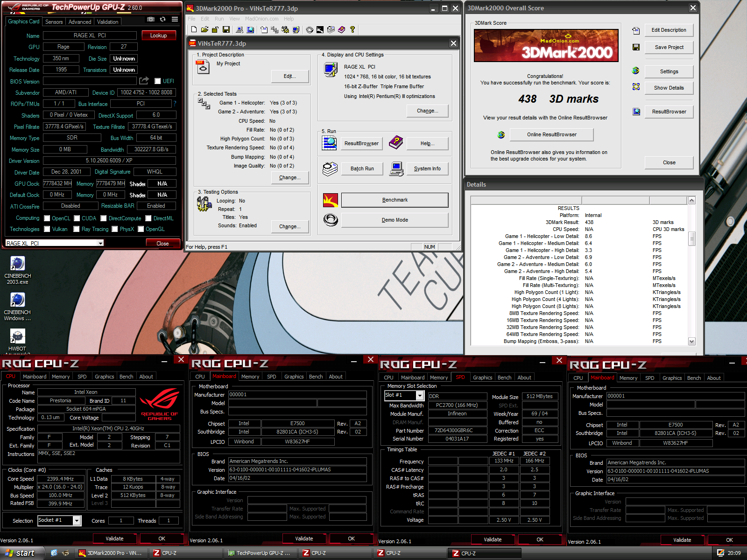Image resolution: width=747 pixels, height=560 pixels.
Task: Toggle the UEFI checkbox in GPU-Z
Action: [157, 81]
